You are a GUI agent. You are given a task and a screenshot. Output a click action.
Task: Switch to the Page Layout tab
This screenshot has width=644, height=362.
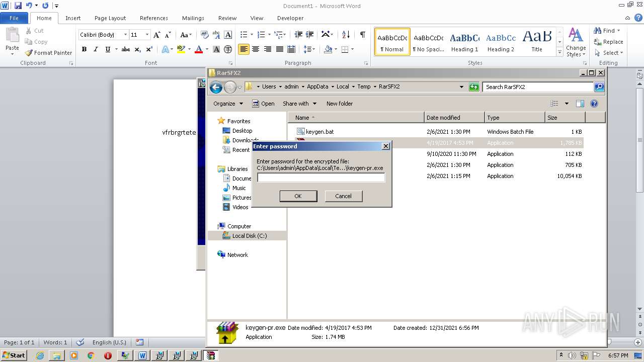110,18
